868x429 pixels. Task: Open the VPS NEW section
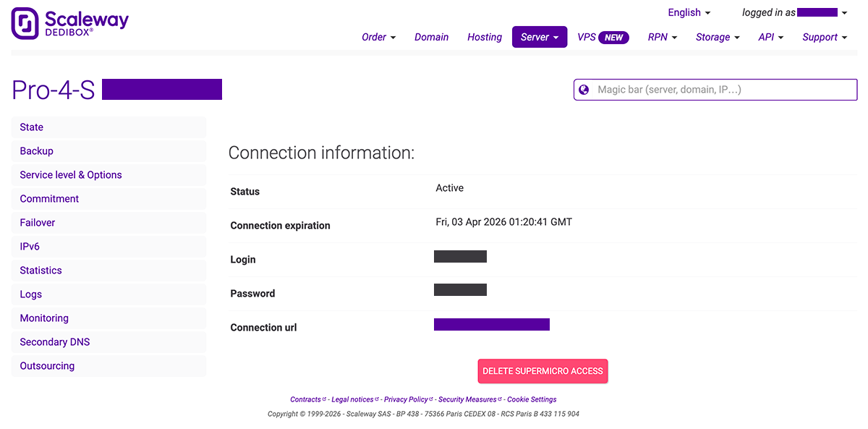(x=603, y=37)
